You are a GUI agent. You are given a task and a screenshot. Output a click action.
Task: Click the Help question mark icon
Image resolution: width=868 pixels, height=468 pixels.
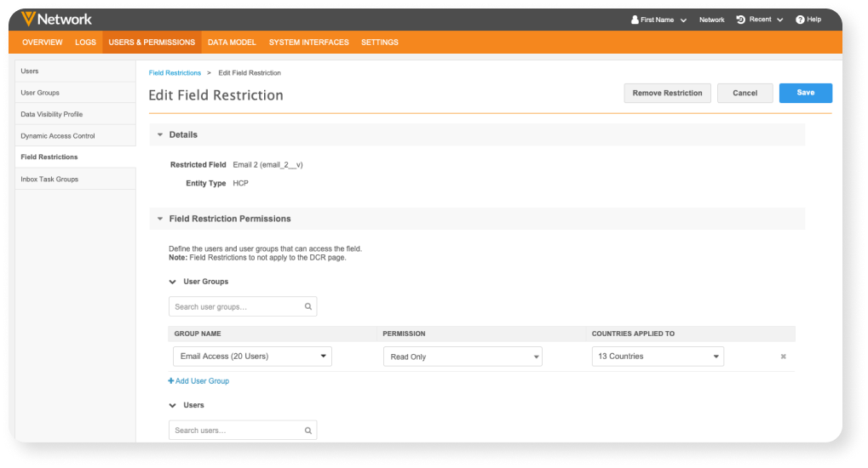point(800,20)
